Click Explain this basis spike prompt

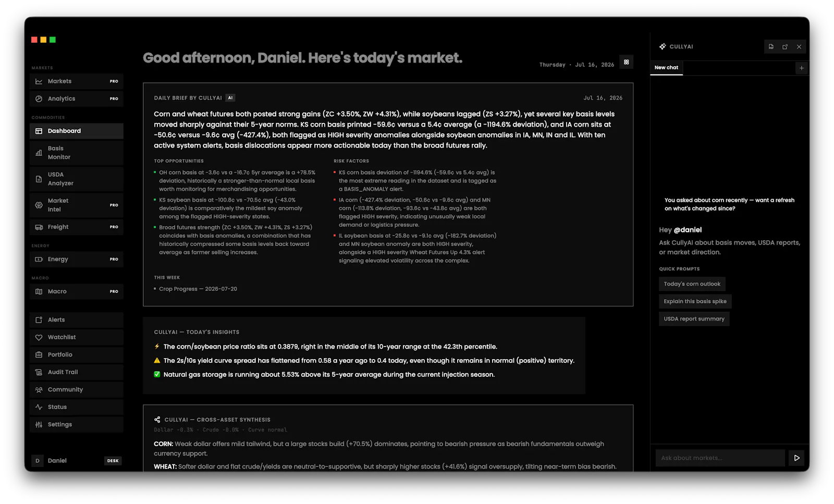tap(695, 301)
